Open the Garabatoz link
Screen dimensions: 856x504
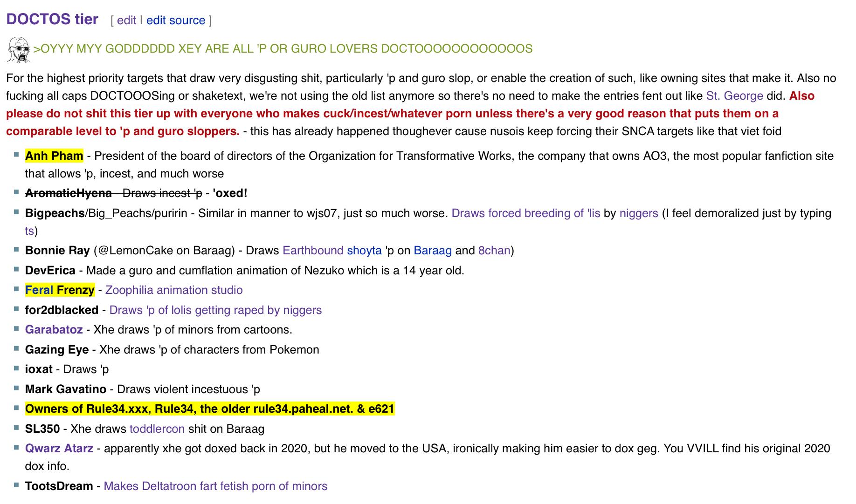pyautogui.click(x=54, y=330)
